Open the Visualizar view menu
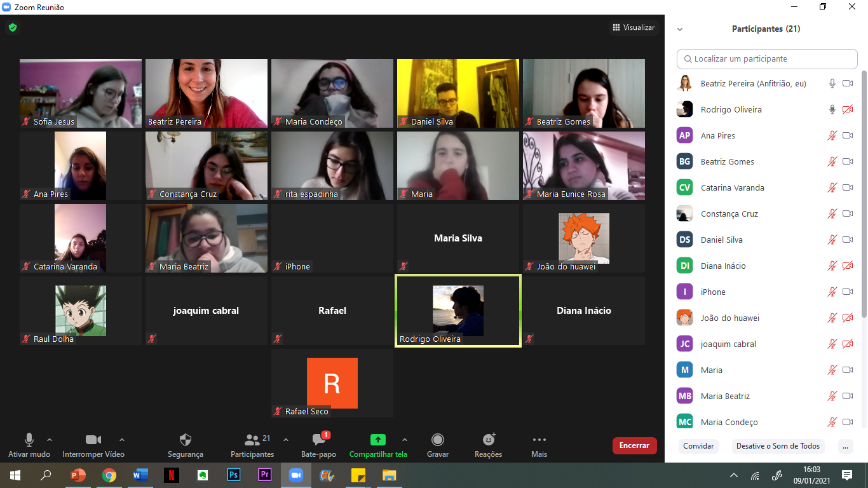 (633, 27)
